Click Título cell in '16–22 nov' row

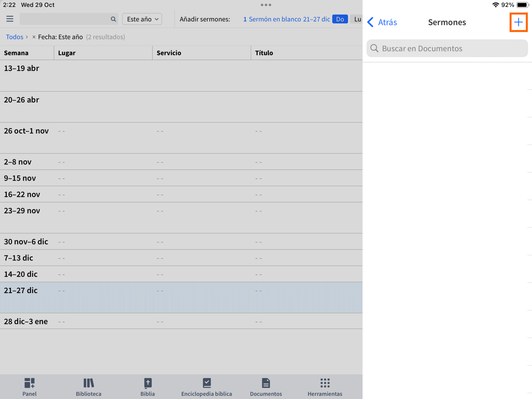click(307, 195)
